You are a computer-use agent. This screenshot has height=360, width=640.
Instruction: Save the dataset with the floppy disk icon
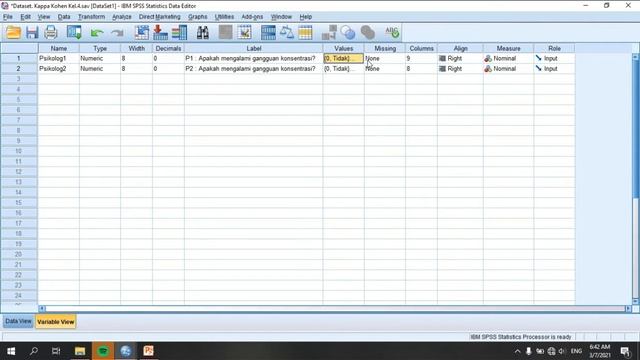tap(32, 32)
